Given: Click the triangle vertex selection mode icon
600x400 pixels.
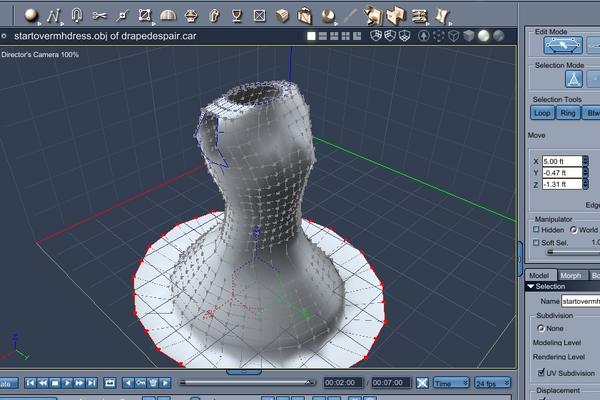Looking at the screenshot, I should (x=574, y=78).
